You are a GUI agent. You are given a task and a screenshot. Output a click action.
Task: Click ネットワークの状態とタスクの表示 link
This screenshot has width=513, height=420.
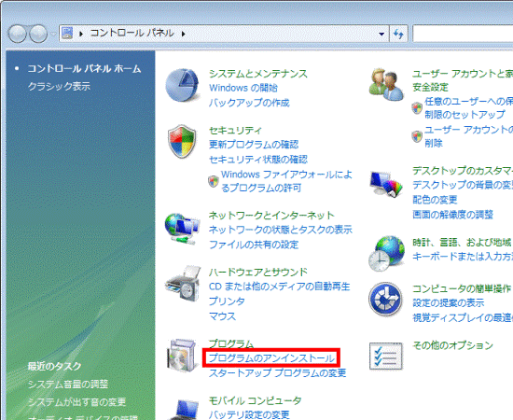[281, 230]
